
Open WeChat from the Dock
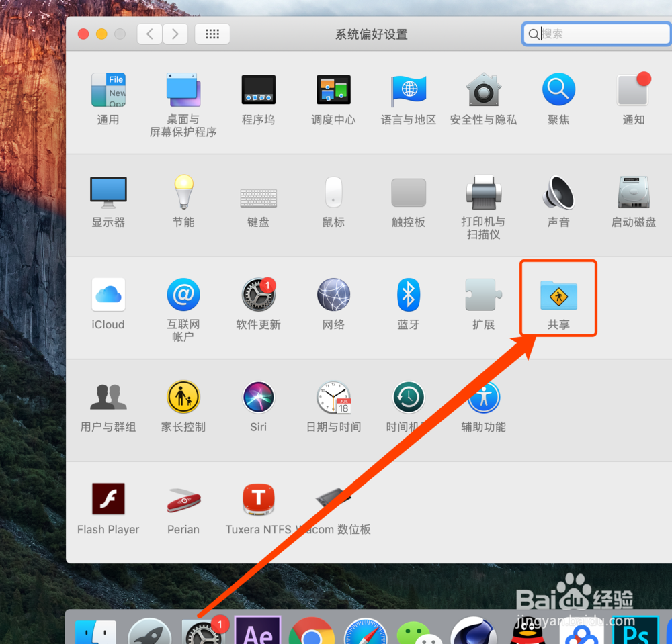pyautogui.click(x=419, y=633)
